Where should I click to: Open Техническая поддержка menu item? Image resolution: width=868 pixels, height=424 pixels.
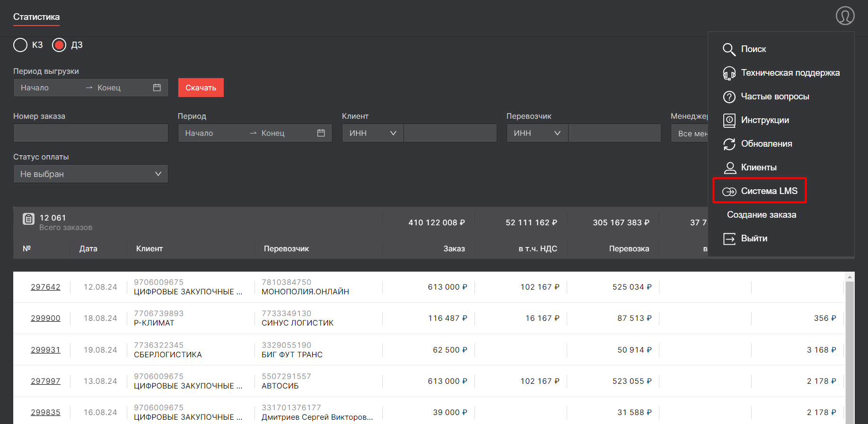point(790,73)
